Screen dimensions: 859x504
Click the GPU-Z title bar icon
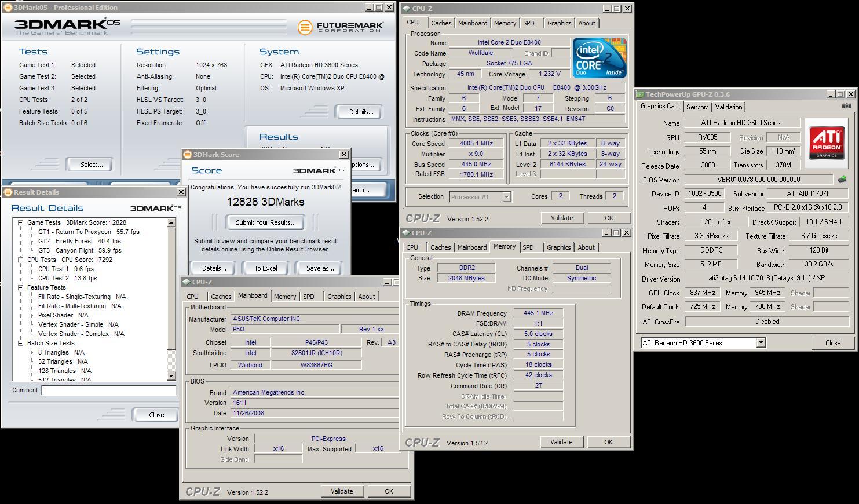[x=641, y=94]
